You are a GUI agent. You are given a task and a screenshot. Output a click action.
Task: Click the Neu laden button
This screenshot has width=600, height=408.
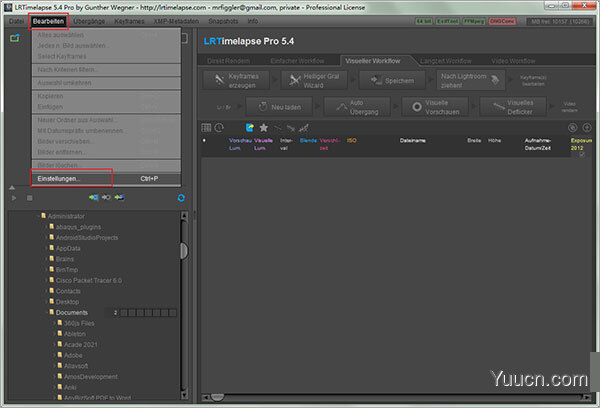[279, 107]
